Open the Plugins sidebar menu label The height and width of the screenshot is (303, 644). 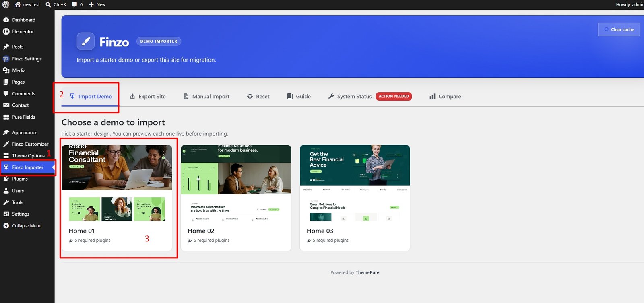[x=20, y=179]
